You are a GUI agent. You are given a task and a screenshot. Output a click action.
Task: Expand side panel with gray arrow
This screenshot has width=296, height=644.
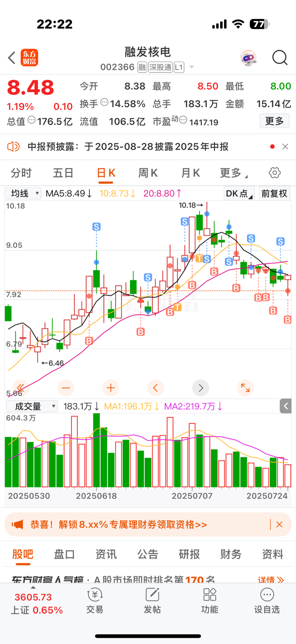[x=286, y=406]
